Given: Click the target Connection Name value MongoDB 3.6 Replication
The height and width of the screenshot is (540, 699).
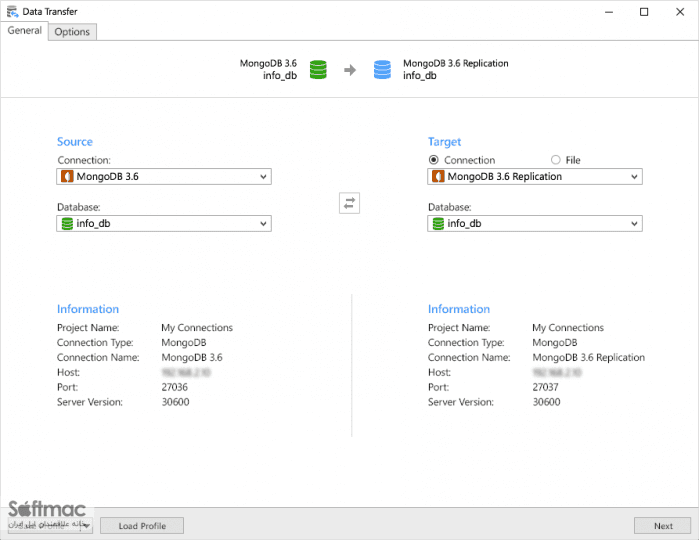Looking at the screenshot, I should 588,358.
